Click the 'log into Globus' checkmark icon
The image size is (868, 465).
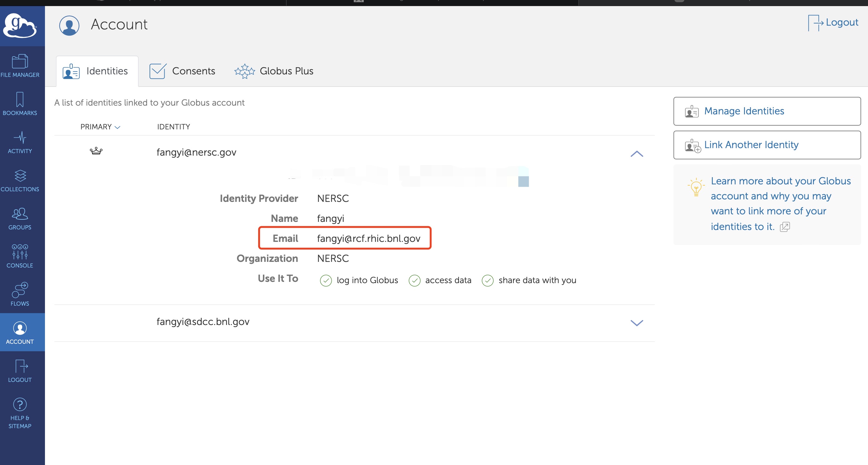coord(325,281)
